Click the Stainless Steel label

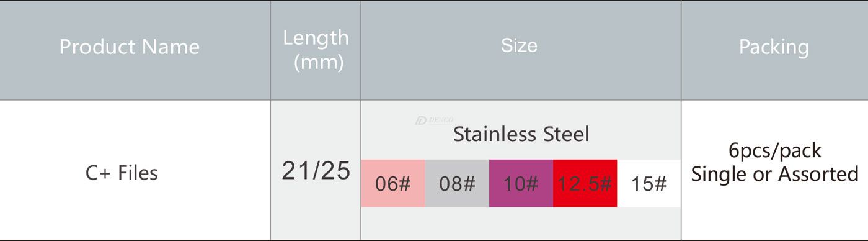coord(521,134)
